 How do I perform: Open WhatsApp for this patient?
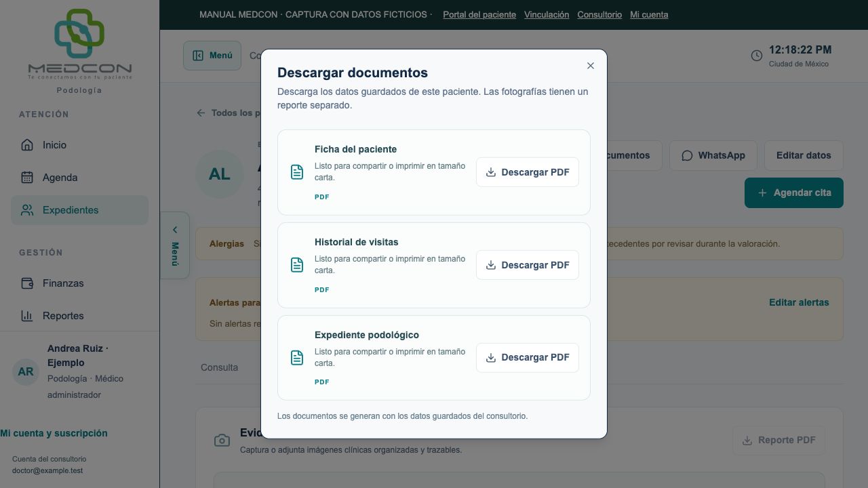coord(713,155)
